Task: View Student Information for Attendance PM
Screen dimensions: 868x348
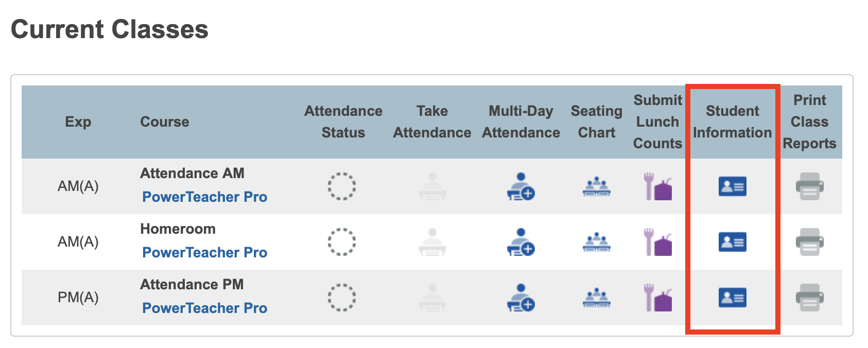Action: [732, 298]
